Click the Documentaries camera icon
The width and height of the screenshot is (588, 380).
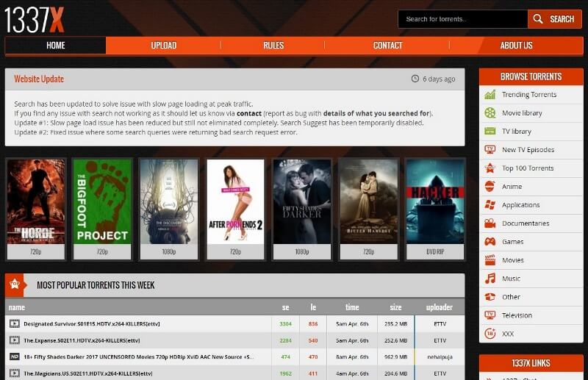point(490,223)
